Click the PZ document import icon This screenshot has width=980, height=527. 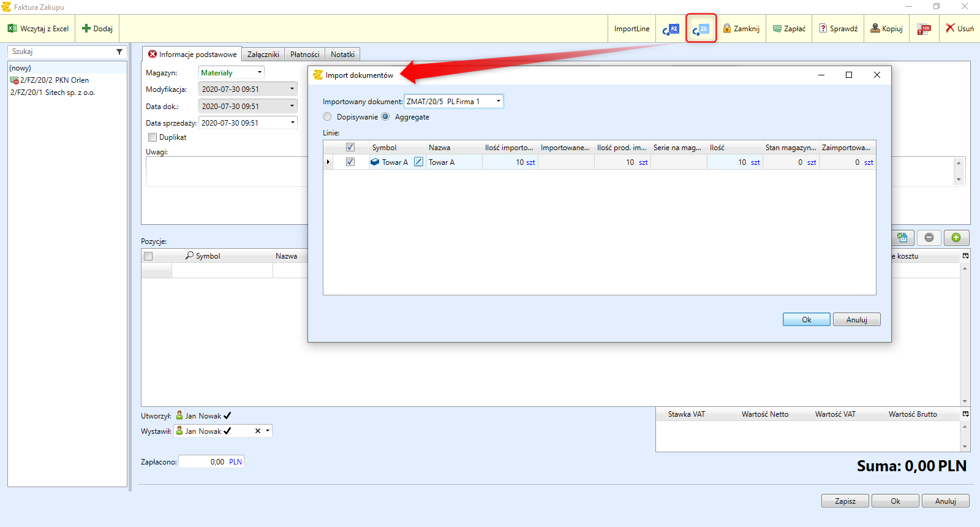(671, 29)
